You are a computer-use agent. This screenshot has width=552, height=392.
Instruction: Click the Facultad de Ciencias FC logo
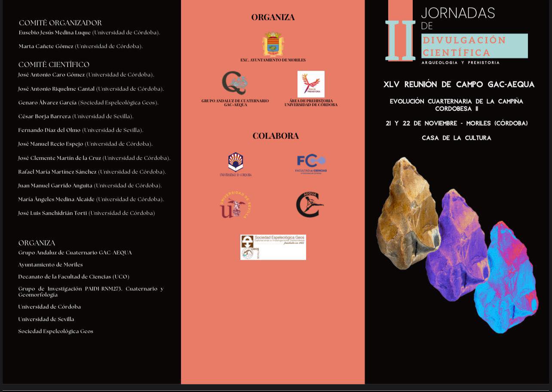pyautogui.click(x=311, y=163)
